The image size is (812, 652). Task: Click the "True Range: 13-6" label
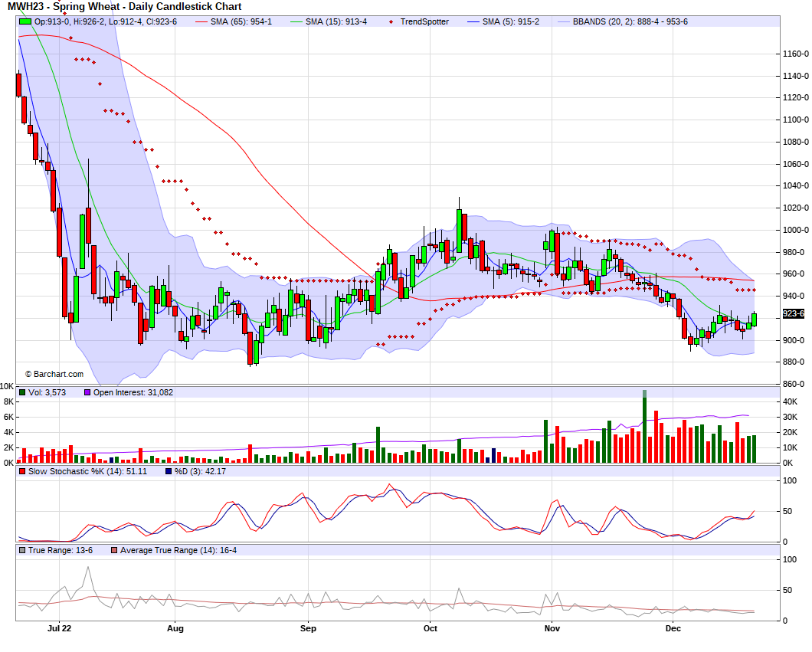(61, 550)
